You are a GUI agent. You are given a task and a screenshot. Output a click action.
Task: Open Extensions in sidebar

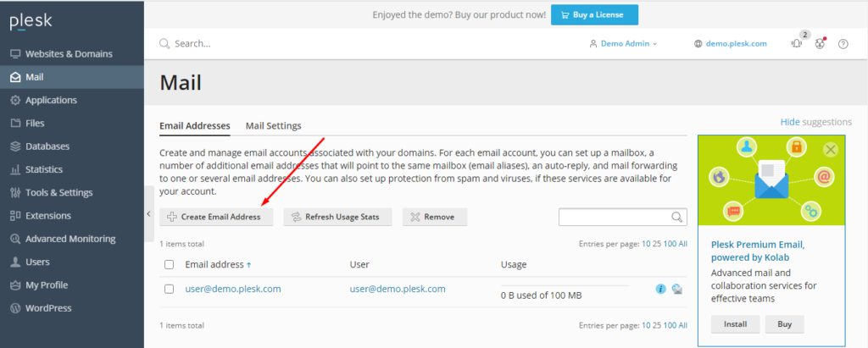tap(72, 216)
